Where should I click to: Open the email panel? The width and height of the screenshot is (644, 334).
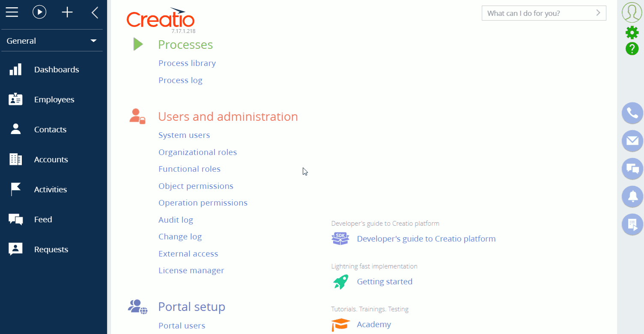click(632, 141)
